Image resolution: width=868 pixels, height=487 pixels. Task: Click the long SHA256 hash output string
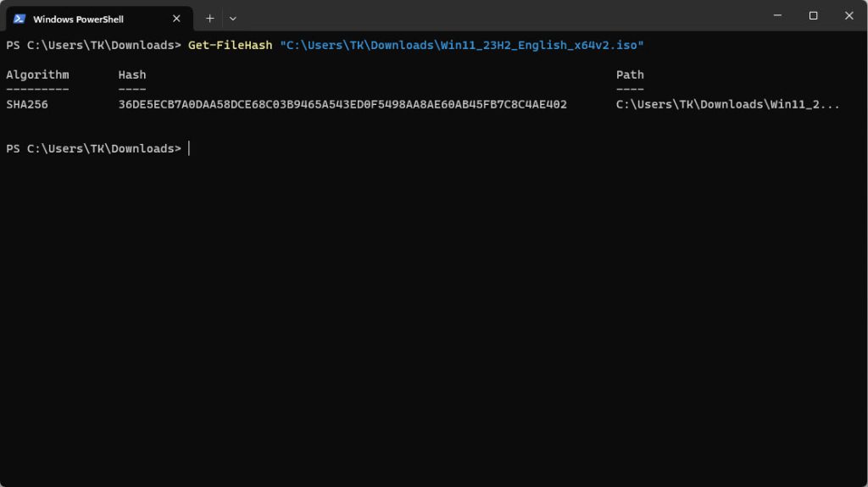[342, 104]
